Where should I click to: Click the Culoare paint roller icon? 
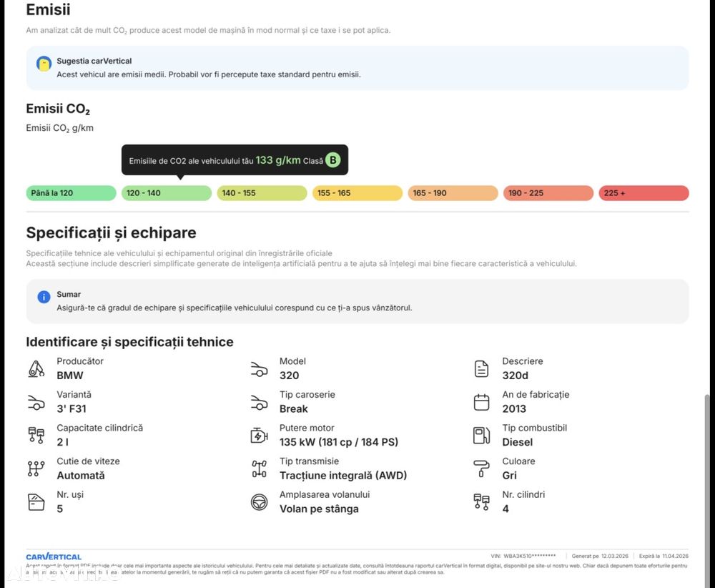coord(481,469)
